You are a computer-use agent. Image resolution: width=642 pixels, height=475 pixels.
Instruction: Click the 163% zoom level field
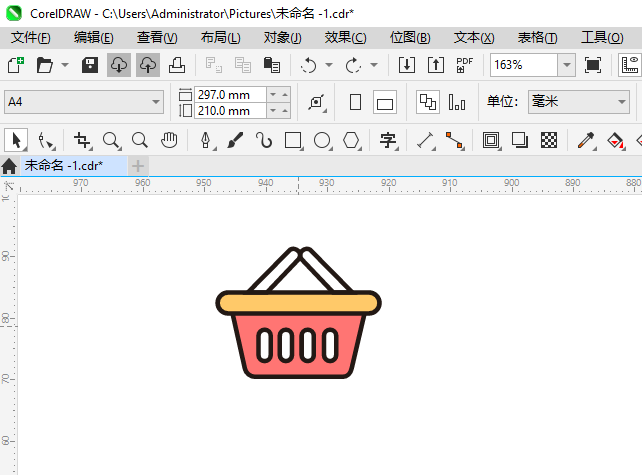524,65
